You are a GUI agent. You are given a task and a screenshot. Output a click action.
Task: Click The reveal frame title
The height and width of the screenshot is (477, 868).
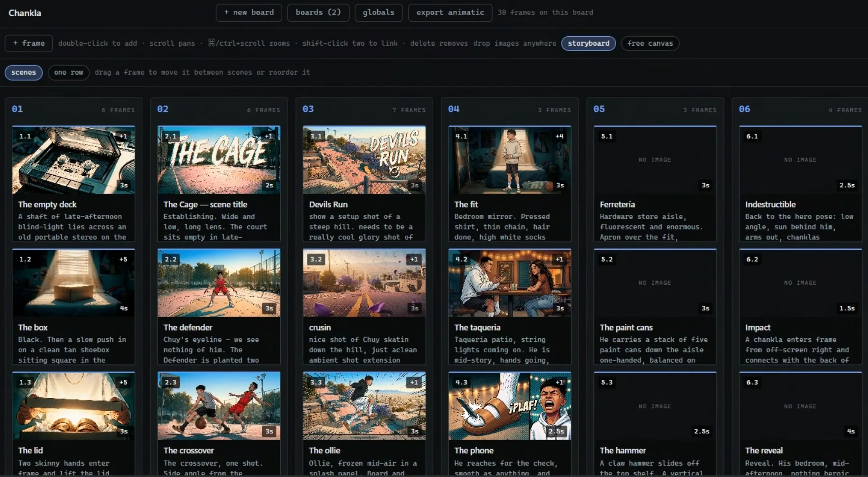point(764,450)
